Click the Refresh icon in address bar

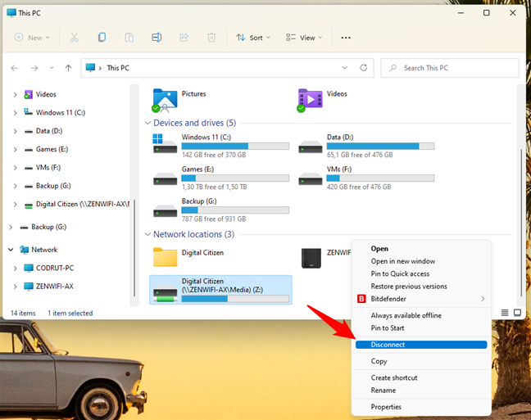click(363, 68)
